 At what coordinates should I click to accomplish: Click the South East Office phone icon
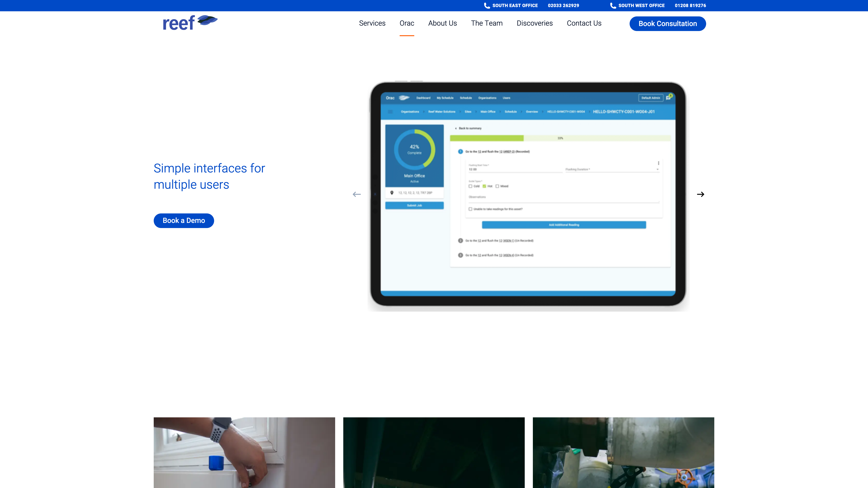pos(487,5)
